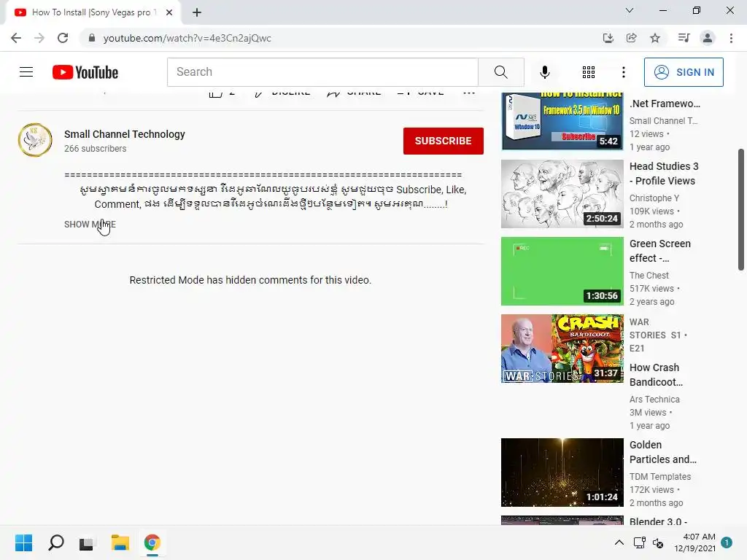
Task: Click the TDM Templates channel name
Action: click(x=659, y=477)
